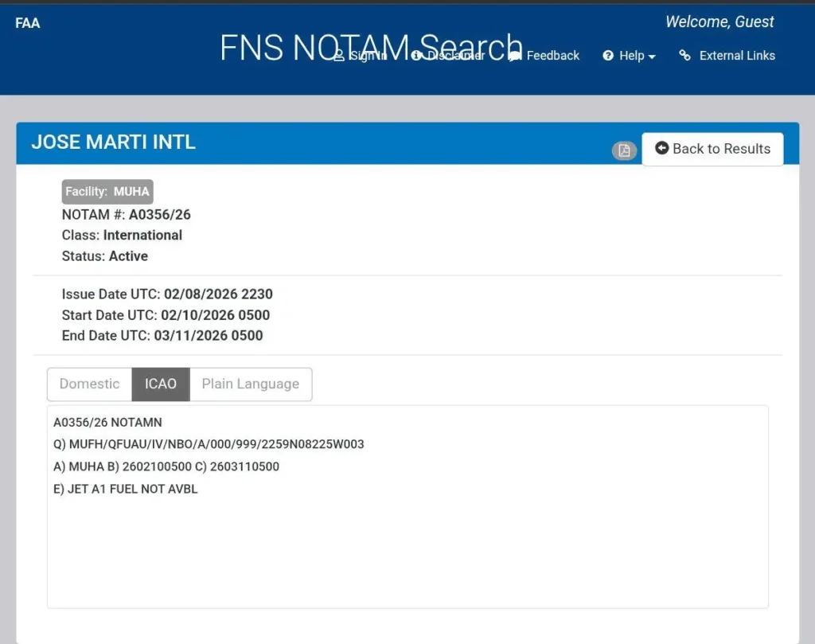Viewport: 815px width, 644px height.
Task: Click the FAA logo text
Action: (27, 23)
